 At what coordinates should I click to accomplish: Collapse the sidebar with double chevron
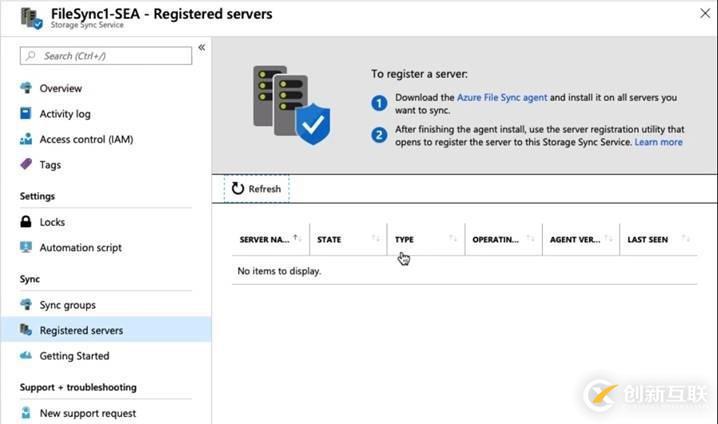(x=201, y=47)
